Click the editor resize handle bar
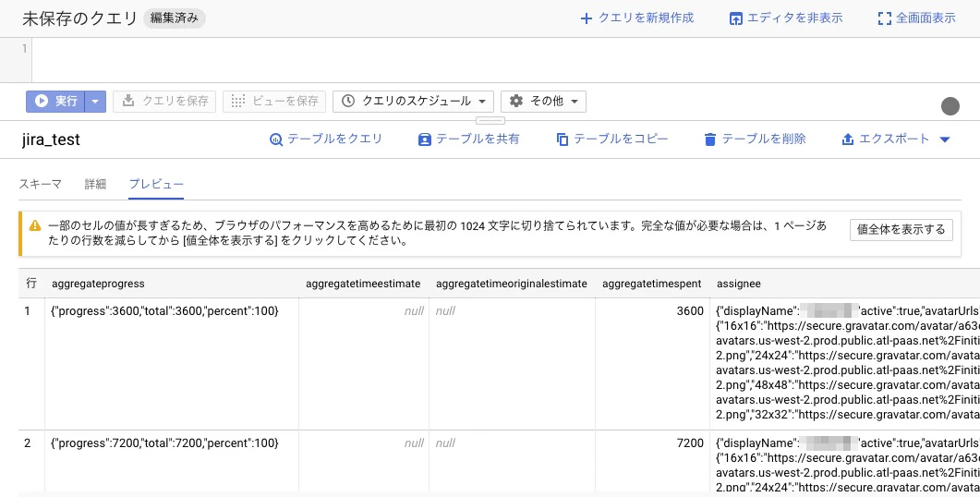Screen dimensions: 980x497 pos(490,120)
